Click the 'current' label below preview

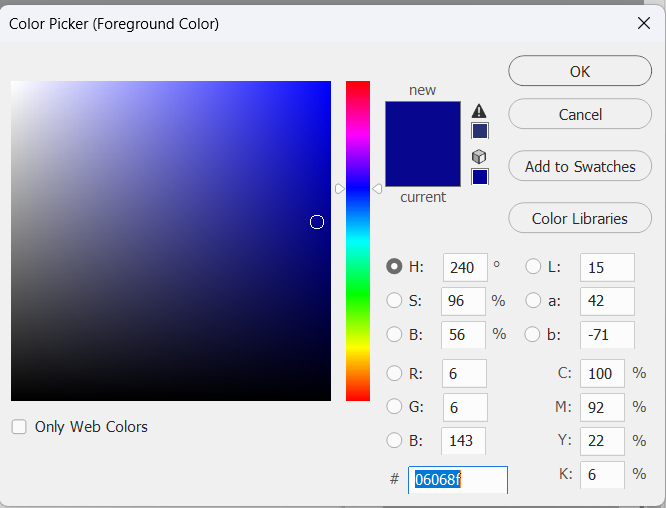pos(423,197)
